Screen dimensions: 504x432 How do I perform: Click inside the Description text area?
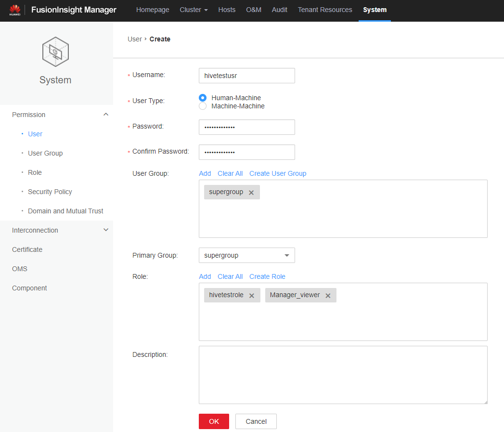point(343,375)
